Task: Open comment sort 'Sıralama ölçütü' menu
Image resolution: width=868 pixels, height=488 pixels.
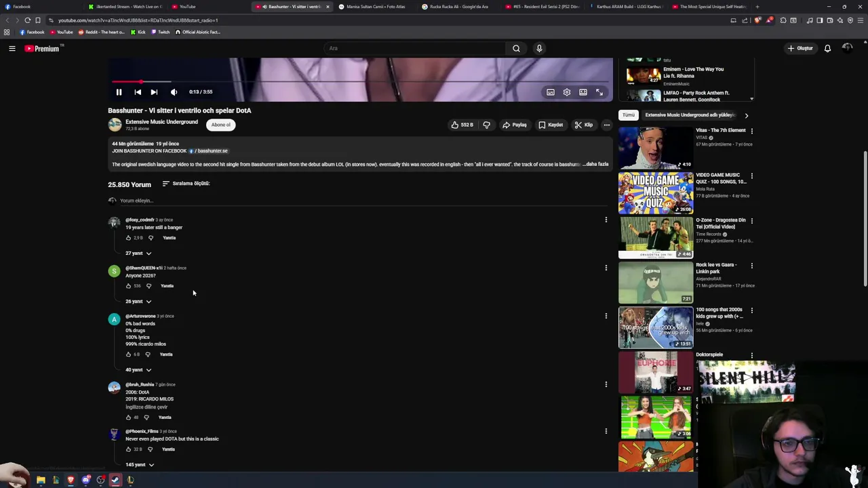Action: [186, 184]
